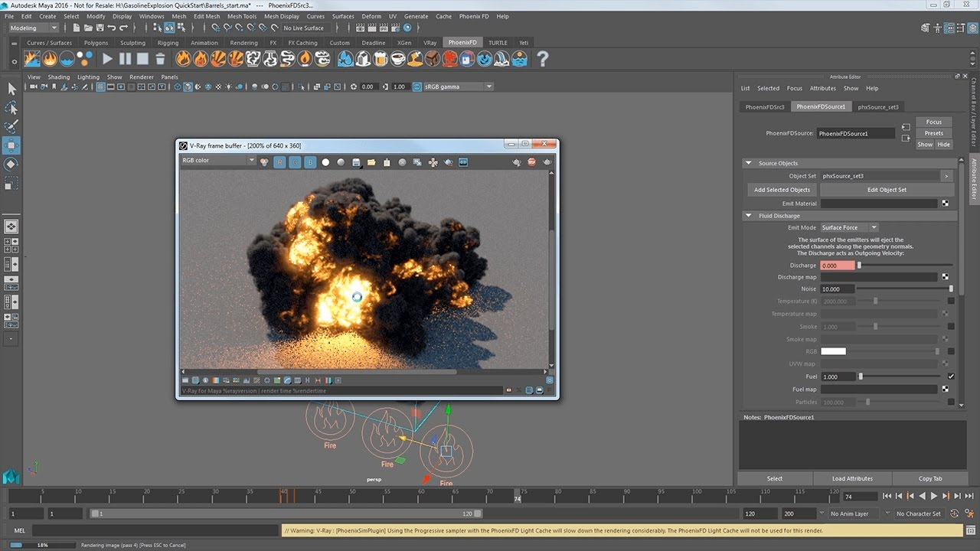Toggle the red channel button in frame buffer
980x551 pixels.
(x=279, y=162)
